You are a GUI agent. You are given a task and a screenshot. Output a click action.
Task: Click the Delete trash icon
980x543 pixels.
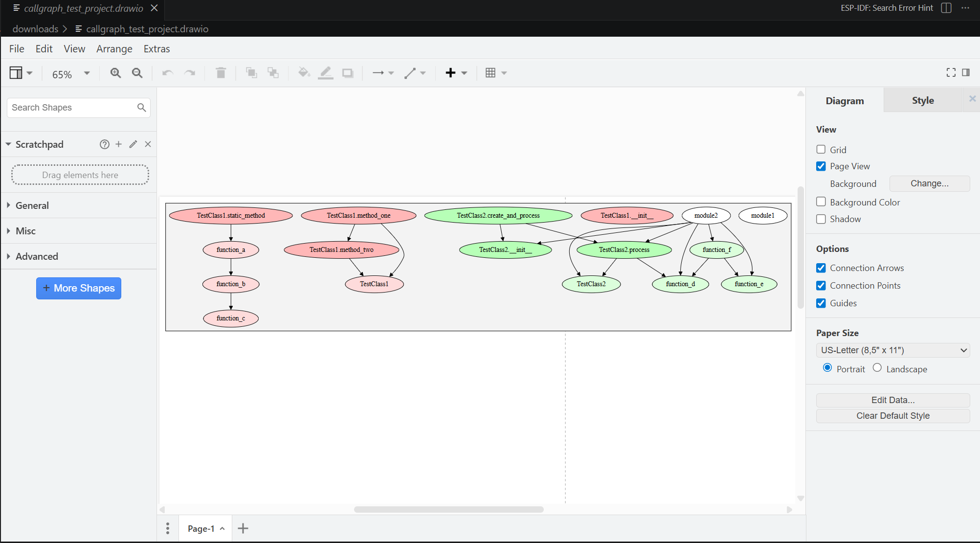click(x=221, y=73)
